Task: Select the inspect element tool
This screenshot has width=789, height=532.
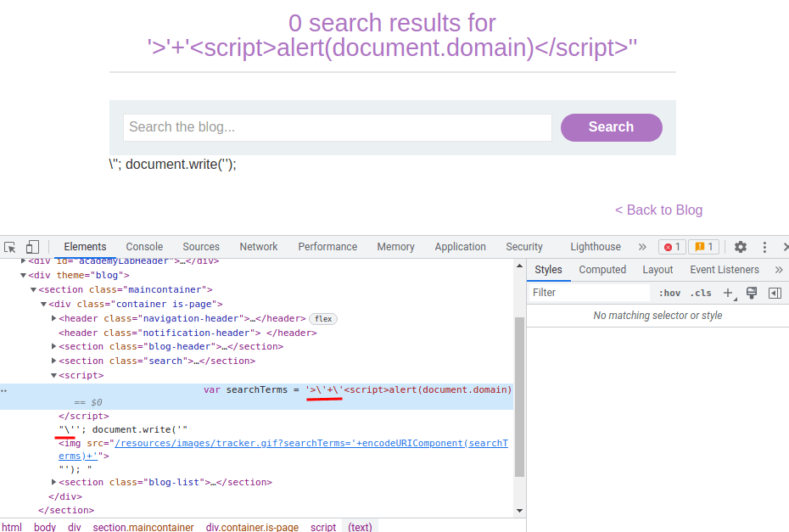Action: (x=9, y=247)
